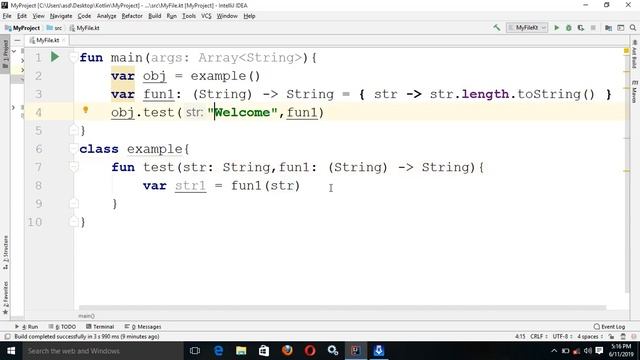Open the Maven right side tab
This screenshot has height=360, width=640.
[634, 91]
